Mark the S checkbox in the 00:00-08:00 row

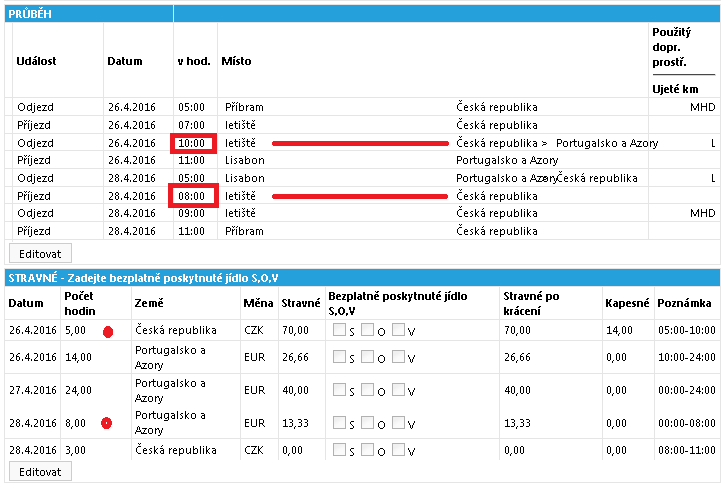(x=339, y=422)
